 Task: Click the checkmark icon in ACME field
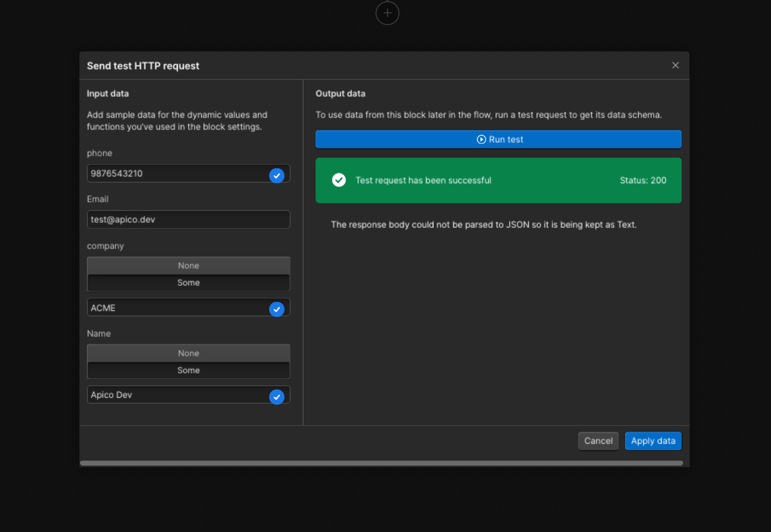click(x=277, y=309)
